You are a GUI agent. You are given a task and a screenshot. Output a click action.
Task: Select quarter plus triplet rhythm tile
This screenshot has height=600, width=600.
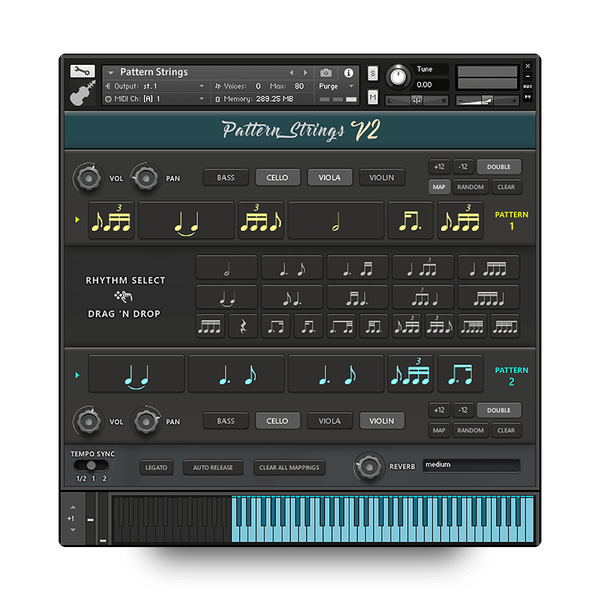click(423, 267)
